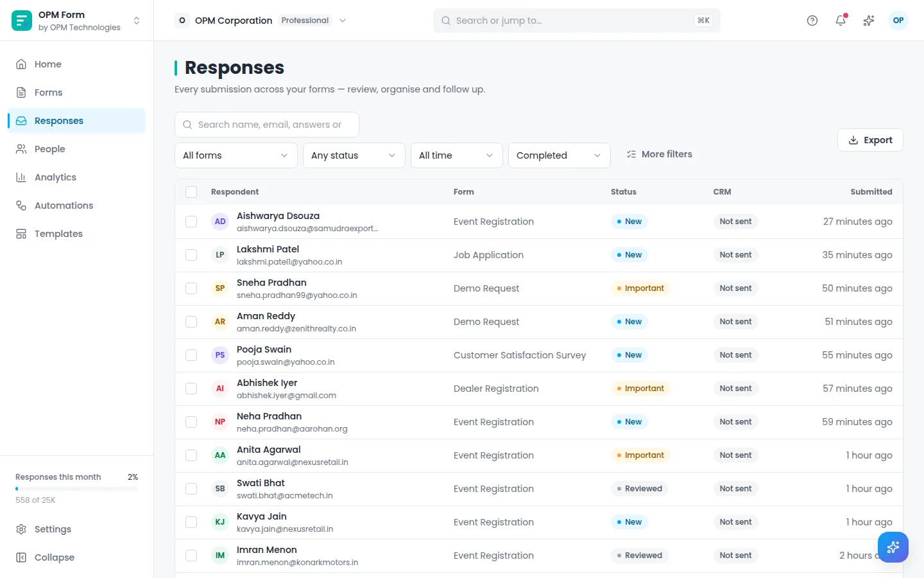Click the Settings gear icon
The width and height of the screenshot is (924, 578).
(21, 529)
